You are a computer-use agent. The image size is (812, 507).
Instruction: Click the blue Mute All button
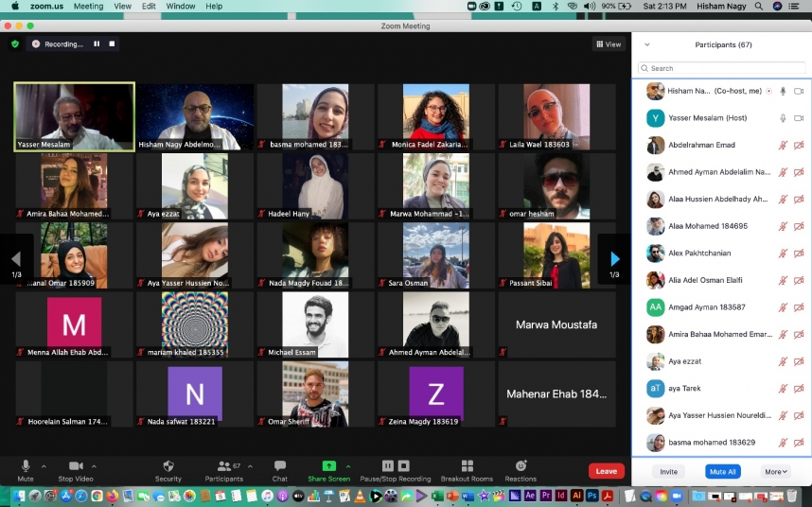click(x=723, y=471)
